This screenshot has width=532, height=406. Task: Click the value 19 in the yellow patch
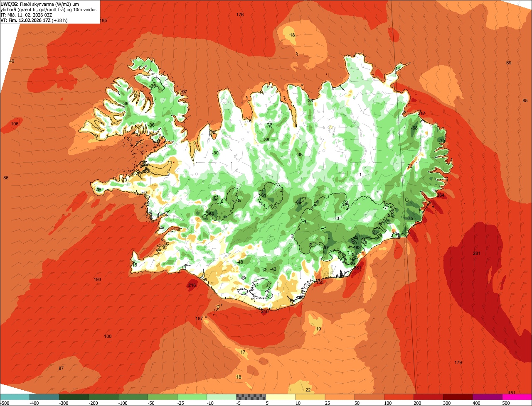pyautogui.click(x=318, y=329)
